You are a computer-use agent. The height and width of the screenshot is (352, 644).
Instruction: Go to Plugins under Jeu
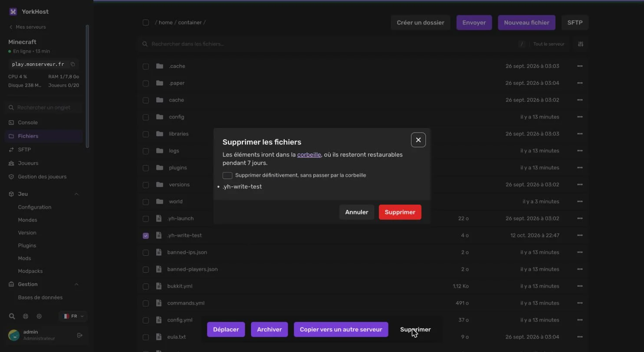[x=27, y=246]
